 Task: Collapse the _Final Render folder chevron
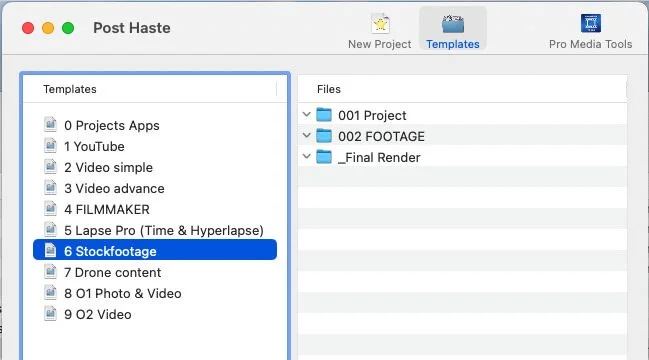pyautogui.click(x=306, y=156)
